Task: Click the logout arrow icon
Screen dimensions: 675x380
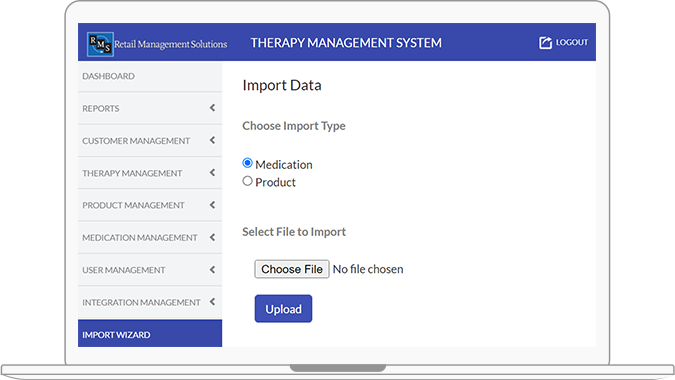Action: tap(545, 43)
